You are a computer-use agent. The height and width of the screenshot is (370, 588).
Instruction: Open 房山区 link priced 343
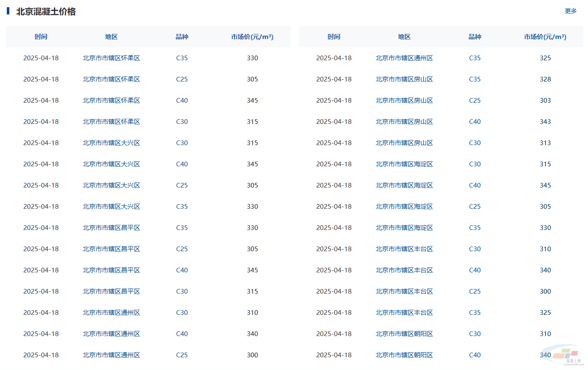[x=404, y=122]
